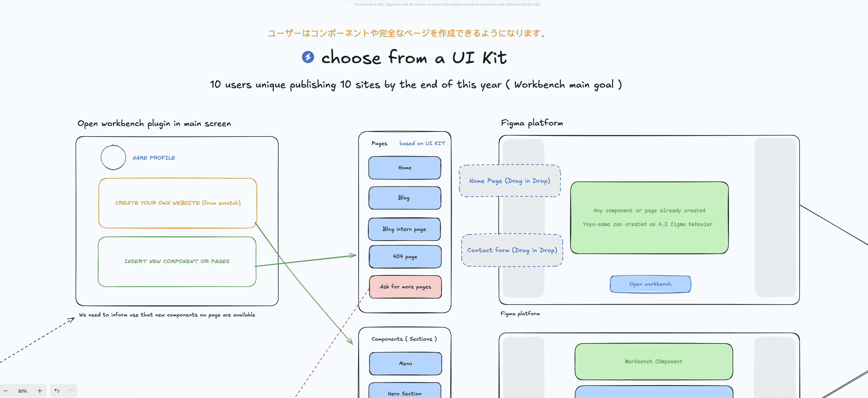The image size is (868, 398).
Task: Select the "NAME PROFILE" label
Action: click(x=154, y=158)
